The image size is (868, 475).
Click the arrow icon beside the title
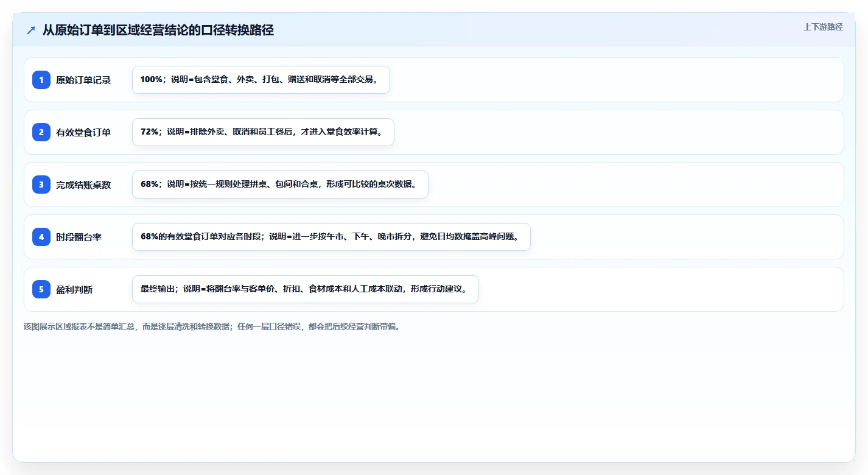pos(31,30)
